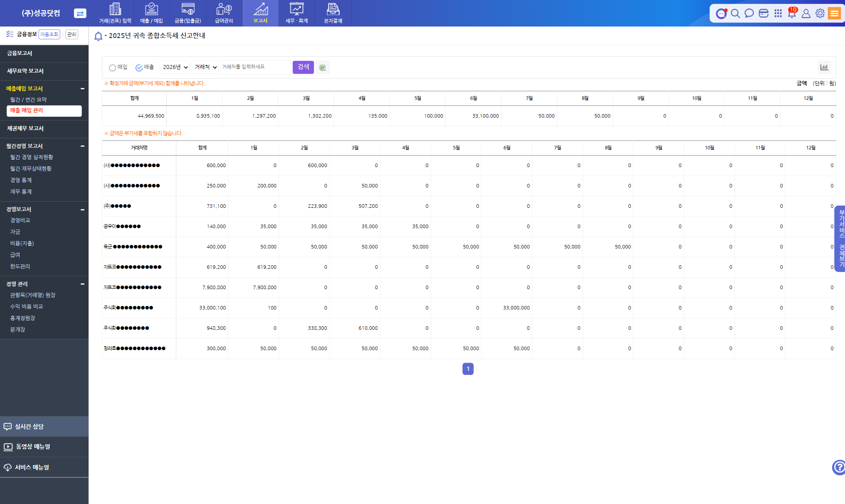The height and width of the screenshot is (504, 845).
Task: Go to page 1 pagination button
Action: pos(468,369)
